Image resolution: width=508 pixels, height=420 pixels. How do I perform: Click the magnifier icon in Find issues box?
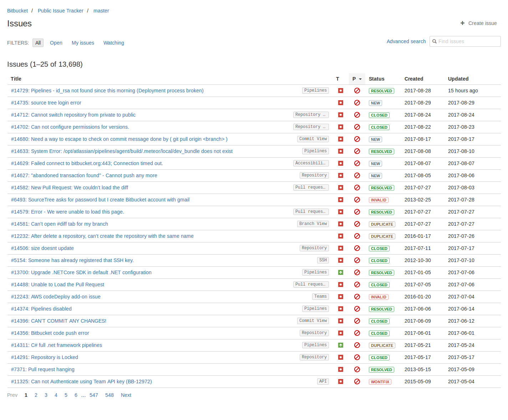click(x=435, y=41)
